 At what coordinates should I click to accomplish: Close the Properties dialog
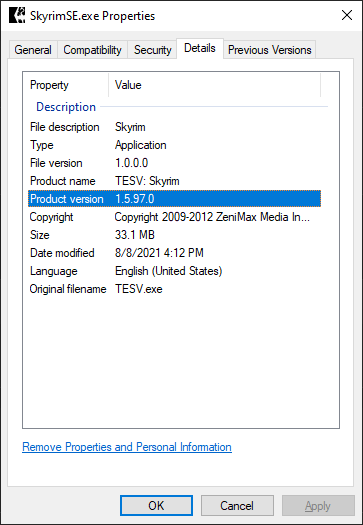(x=347, y=15)
